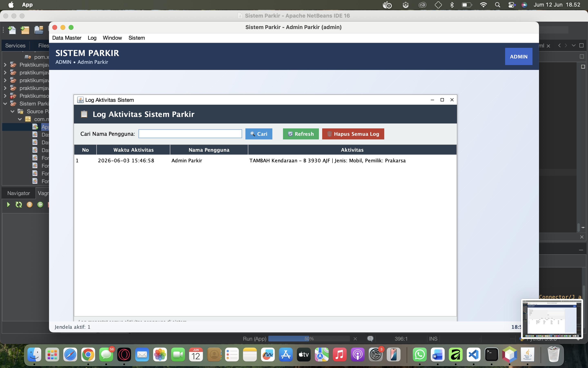Open Control Center in menu bar

[x=512, y=5]
